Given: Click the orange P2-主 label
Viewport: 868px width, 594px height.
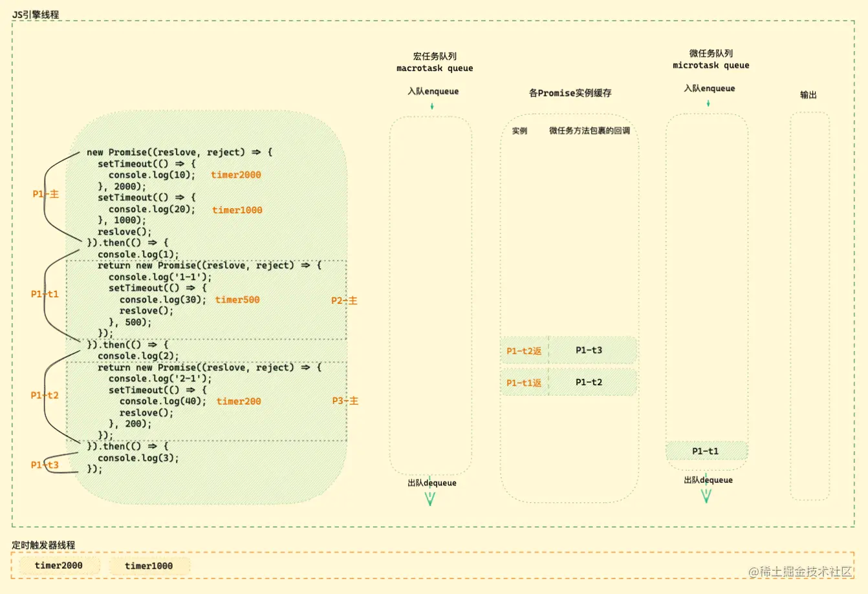Looking at the screenshot, I should [x=344, y=301].
